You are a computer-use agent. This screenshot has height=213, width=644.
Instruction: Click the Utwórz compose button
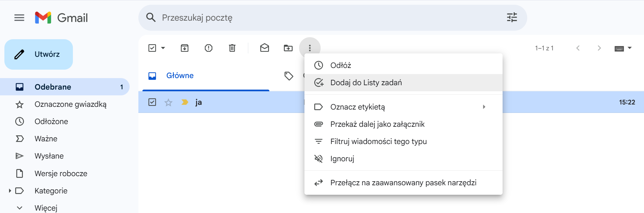[39, 54]
